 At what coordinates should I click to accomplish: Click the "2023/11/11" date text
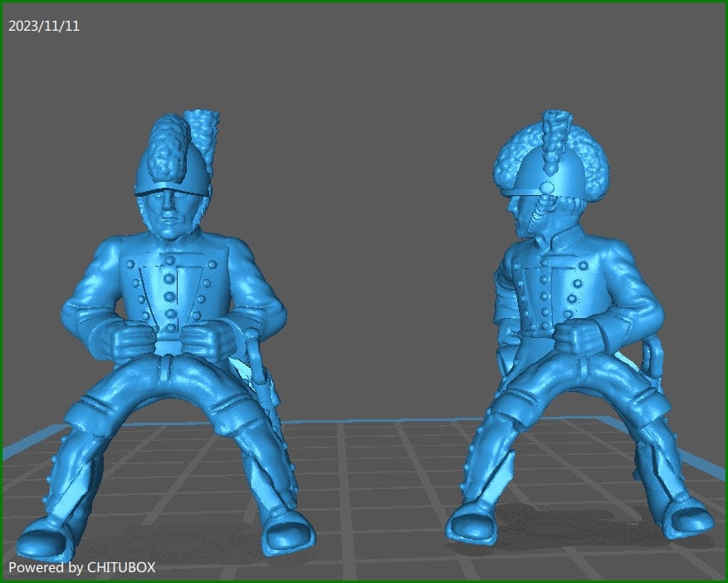pos(44,26)
